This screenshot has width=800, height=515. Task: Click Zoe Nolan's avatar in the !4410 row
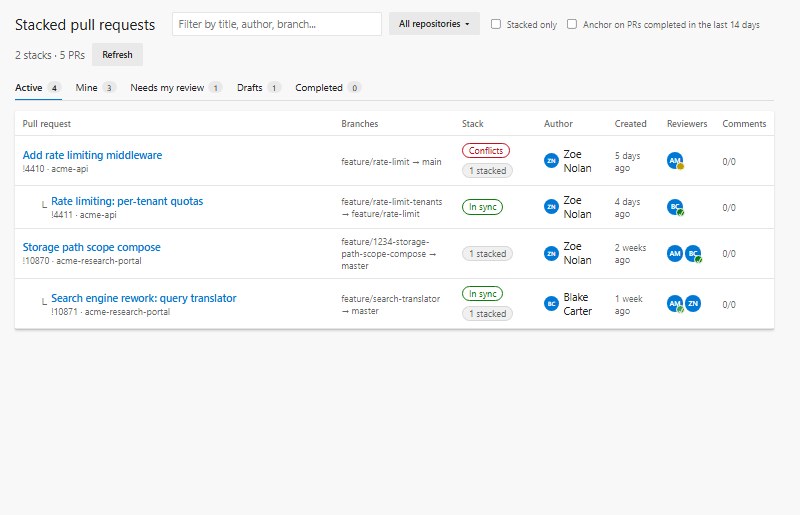[551, 161]
